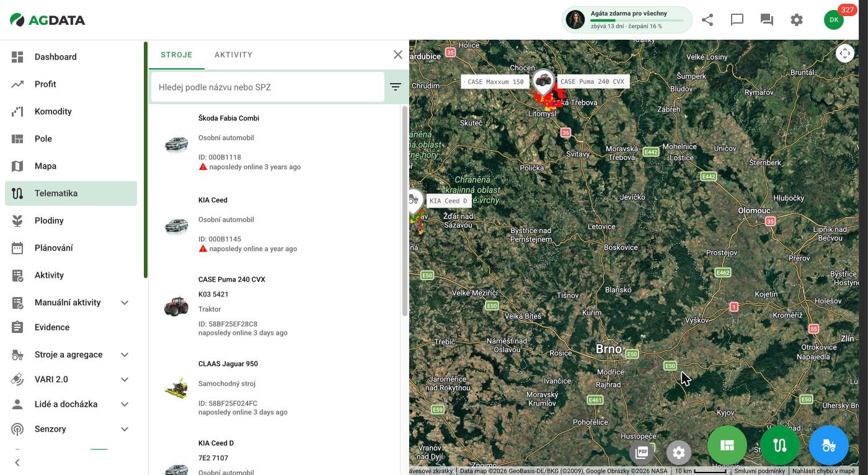
Task: Open the map settings gear button
Action: (x=679, y=452)
